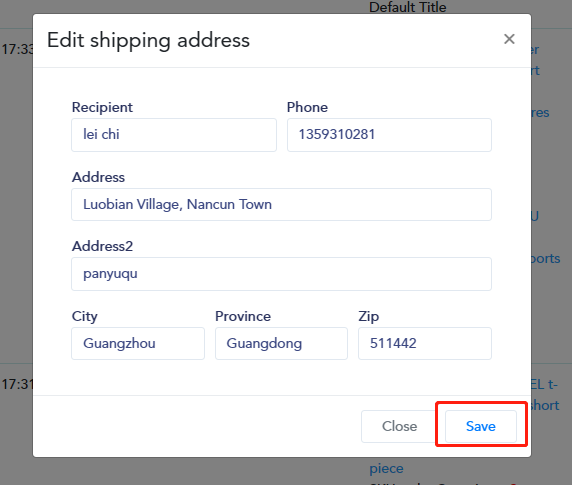Click the Phone label
The image size is (572, 485).
click(307, 107)
